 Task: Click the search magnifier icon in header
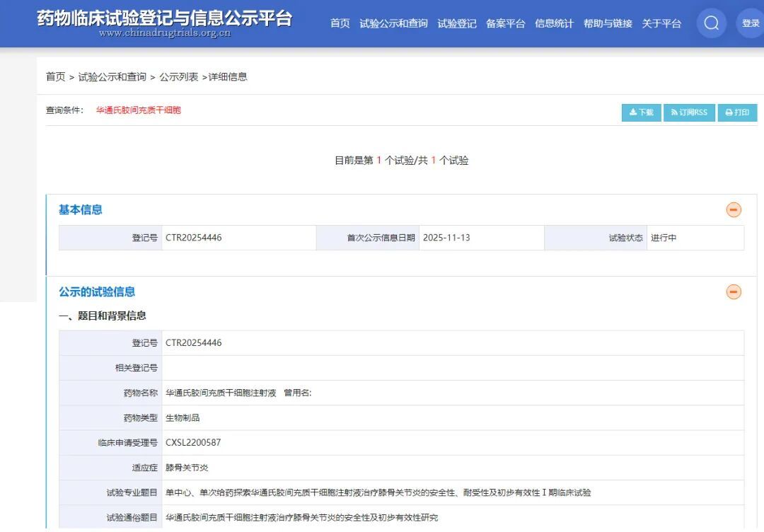(711, 23)
